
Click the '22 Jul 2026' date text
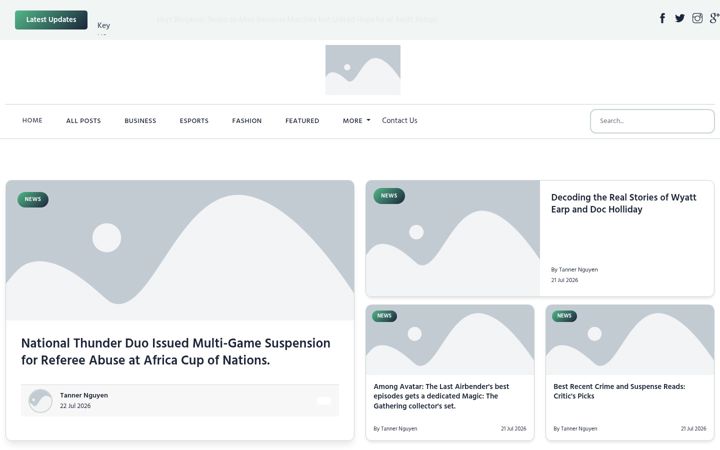(x=75, y=406)
